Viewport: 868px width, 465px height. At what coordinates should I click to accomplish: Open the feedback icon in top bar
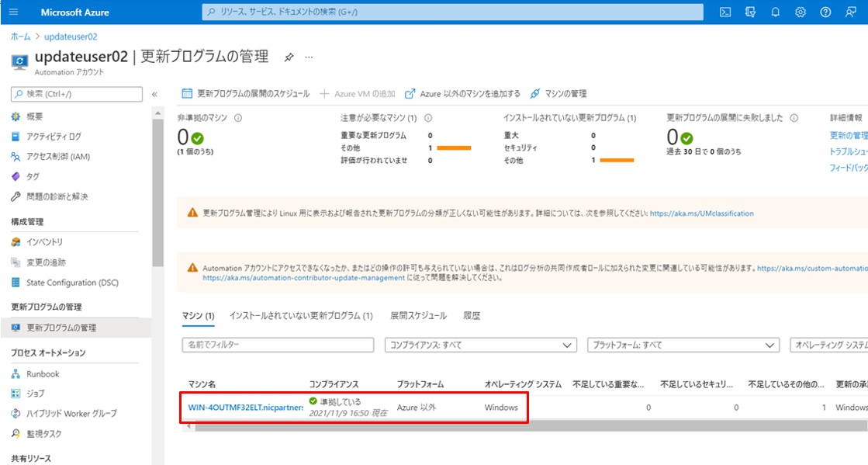point(851,12)
